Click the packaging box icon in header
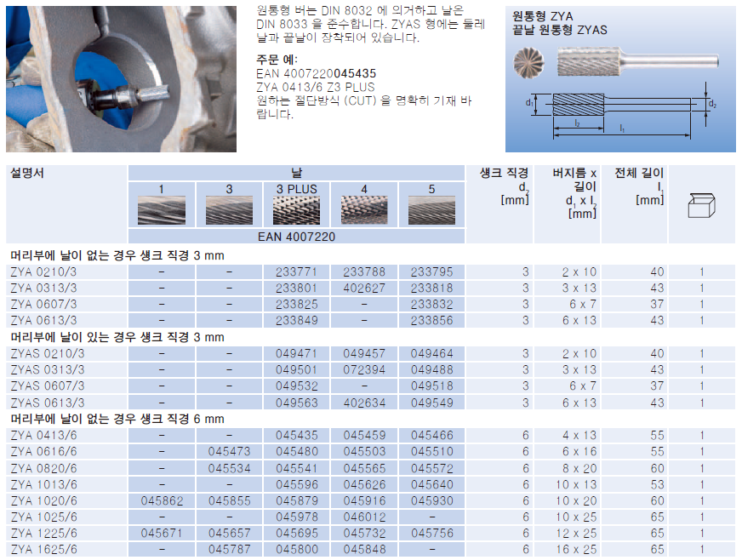Image resolution: width=742 pixels, height=560 pixels. point(701,205)
